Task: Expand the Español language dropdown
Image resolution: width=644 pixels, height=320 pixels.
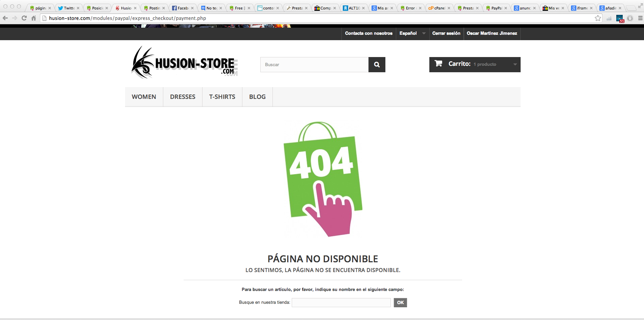Action: pos(412,33)
